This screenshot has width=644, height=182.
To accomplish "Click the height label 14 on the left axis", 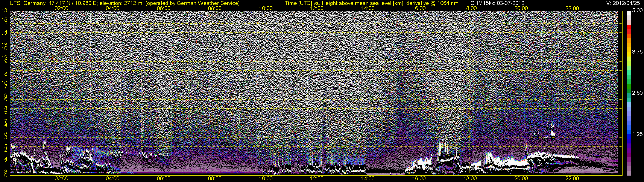I will (5, 32).
